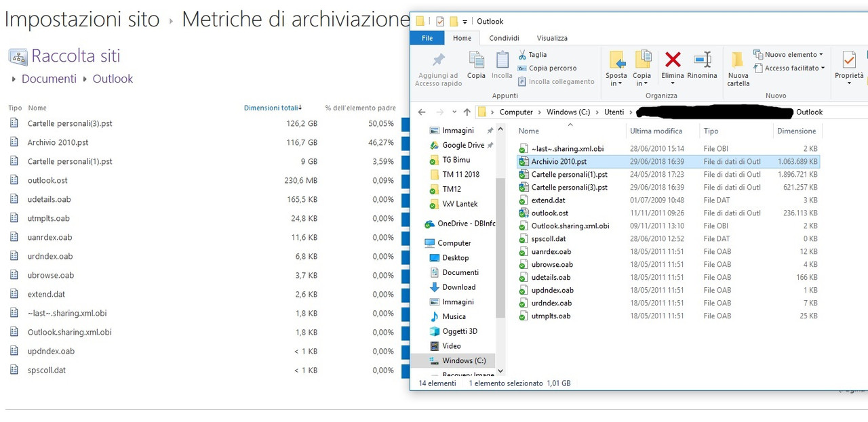
Task: Click Computer in the address bar
Action: tap(516, 112)
